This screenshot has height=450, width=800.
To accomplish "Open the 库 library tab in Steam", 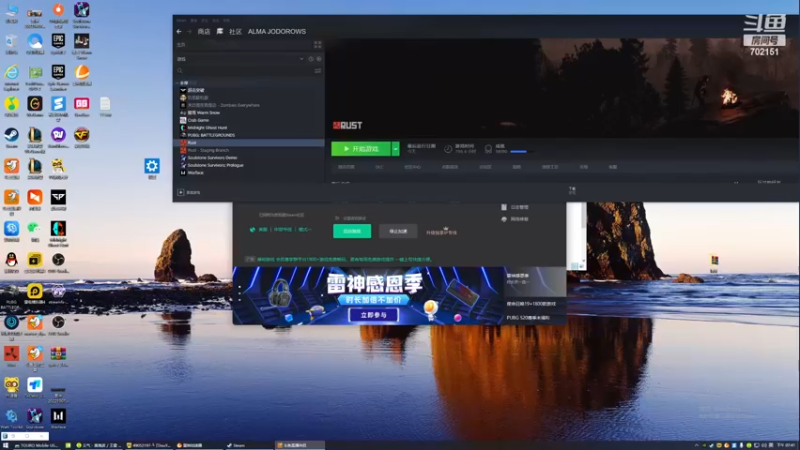I will pyautogui.click(x=220, y=32).
